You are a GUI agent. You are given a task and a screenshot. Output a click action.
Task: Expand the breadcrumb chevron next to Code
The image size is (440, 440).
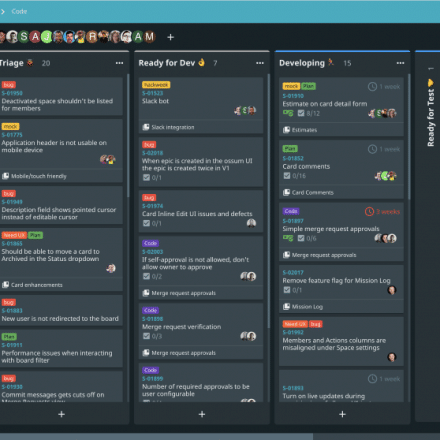(3, 11)
